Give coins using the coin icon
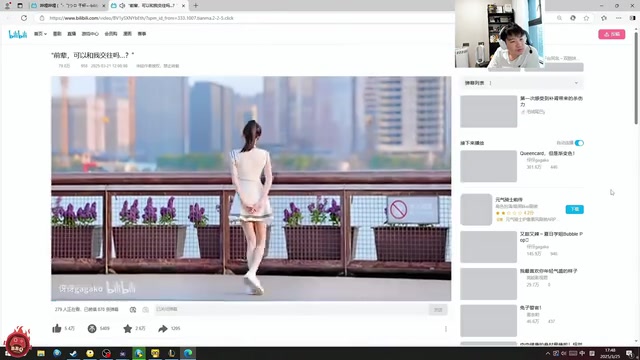 (x=92, y=328)
